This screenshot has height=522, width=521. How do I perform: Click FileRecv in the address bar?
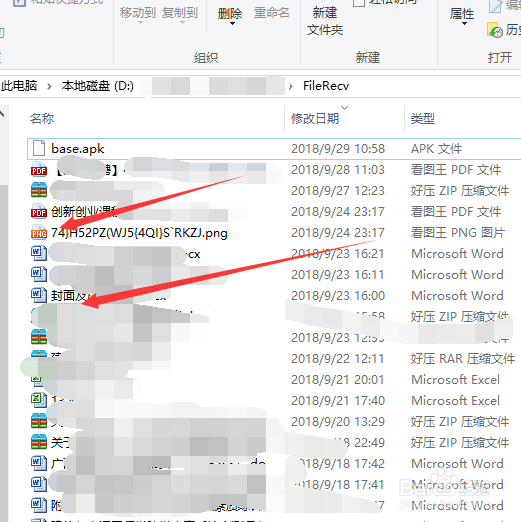pos(326,86)
